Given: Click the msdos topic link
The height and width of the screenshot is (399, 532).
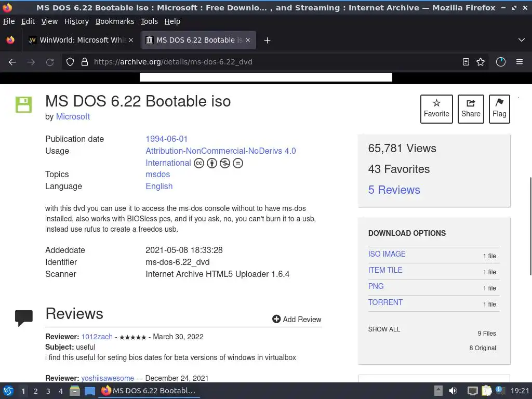Looking at the screenshot, I should click(158, 174).
